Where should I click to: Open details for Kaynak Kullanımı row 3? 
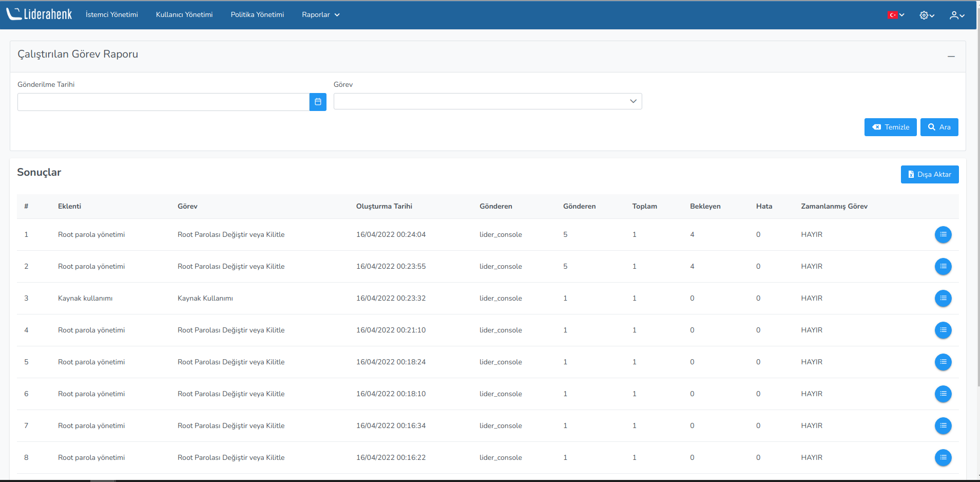click(943, 299)
